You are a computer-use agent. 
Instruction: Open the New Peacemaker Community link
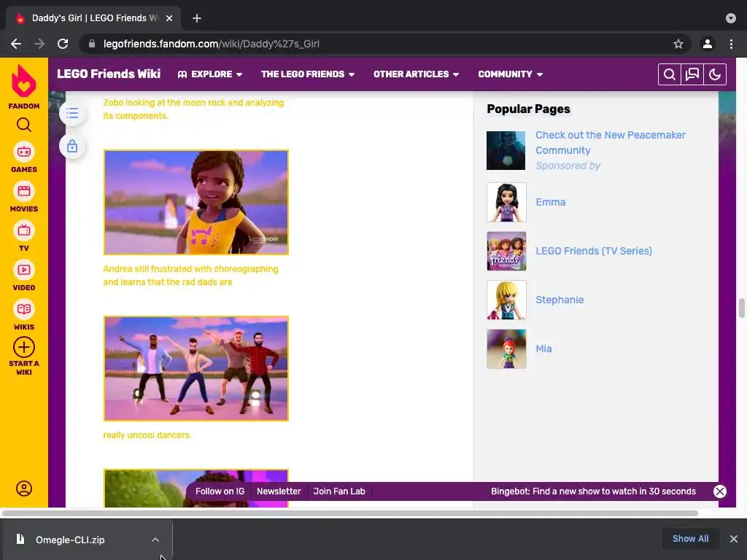click(x=611, y=142)
